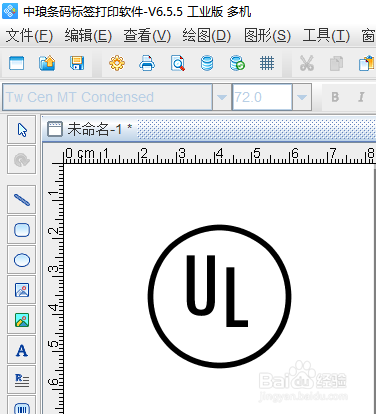Click the scissors cut icon
Image resolution: width=376 pixels, height=414 pixels.
[307, 63]
